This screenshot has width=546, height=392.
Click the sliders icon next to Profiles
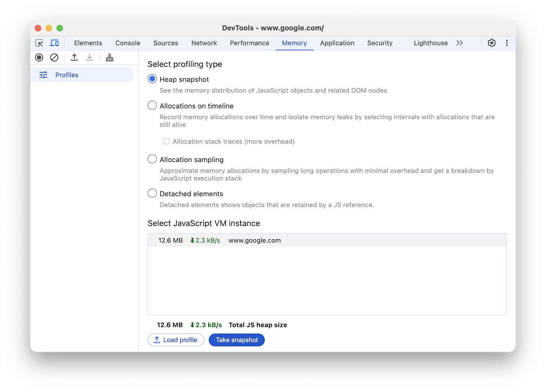pyautogui.click(x=43, y=75)
